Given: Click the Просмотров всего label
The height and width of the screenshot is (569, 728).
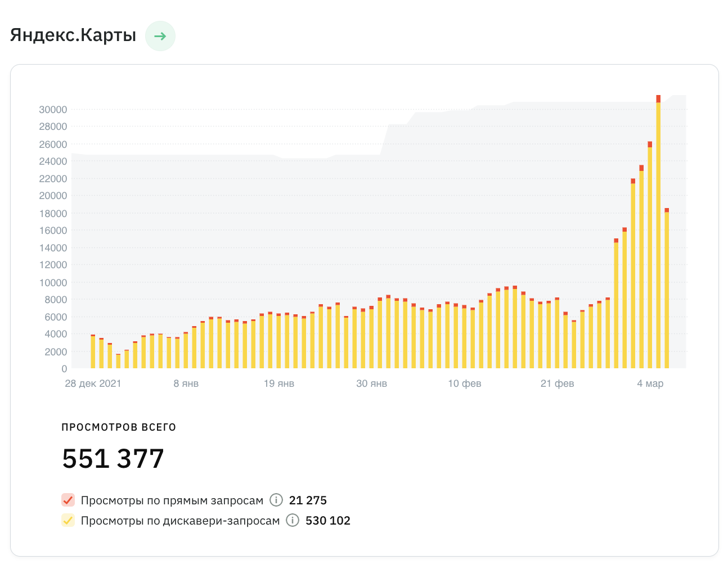Looking at the screenshot, I should 119,427.
